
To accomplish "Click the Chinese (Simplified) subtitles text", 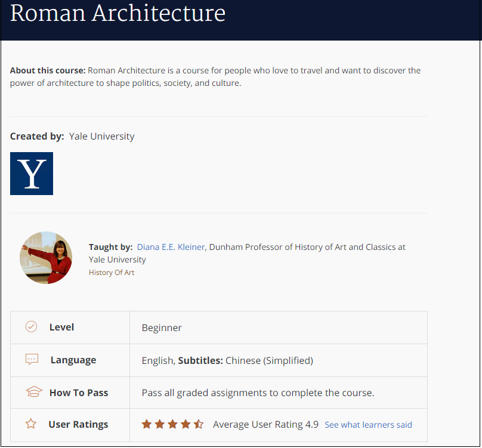I will click(x=269, y=360).
